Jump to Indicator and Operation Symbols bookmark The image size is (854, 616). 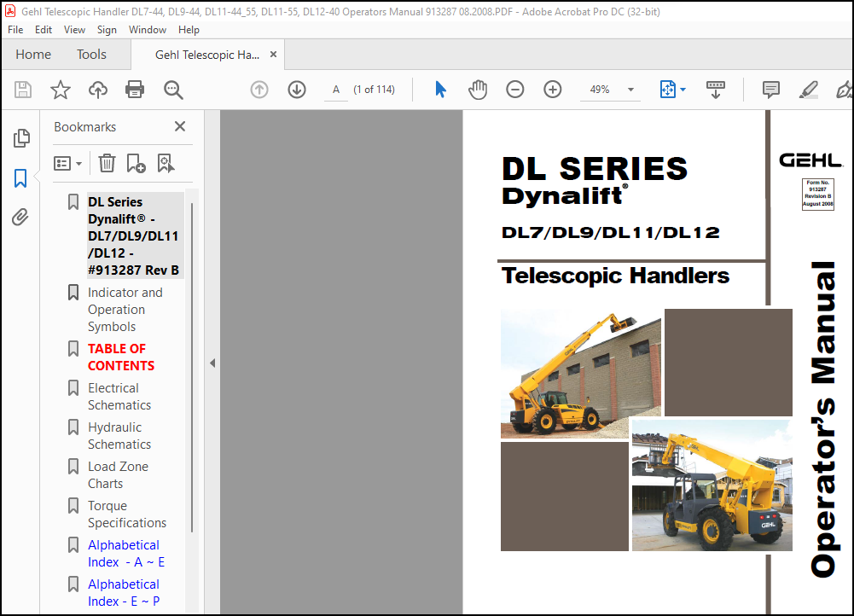pyautogui.click(x=125, y=310)
